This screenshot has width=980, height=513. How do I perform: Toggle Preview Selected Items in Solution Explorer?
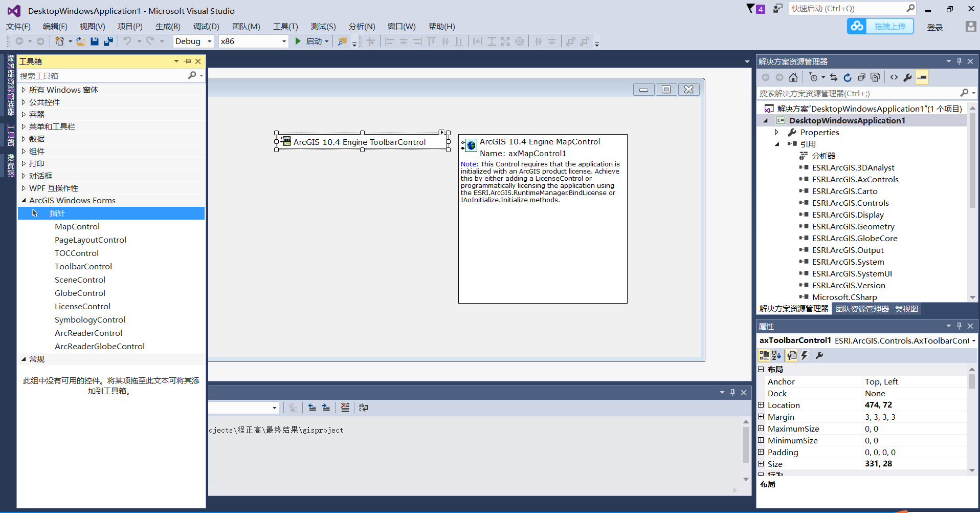[923, 77]
